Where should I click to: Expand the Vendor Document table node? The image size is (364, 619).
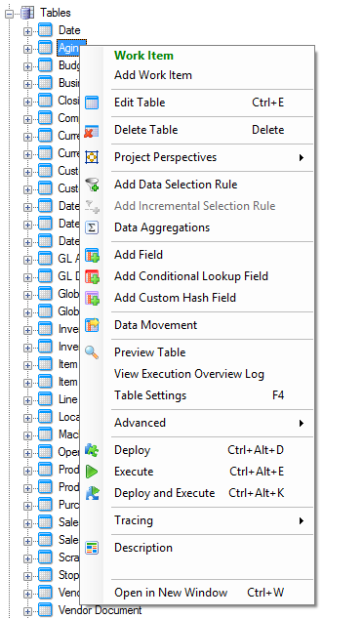(27, 611)
